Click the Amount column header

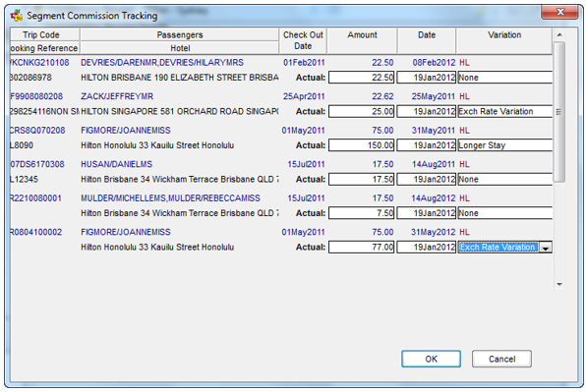pyautogui.click(x=362, y=40)
